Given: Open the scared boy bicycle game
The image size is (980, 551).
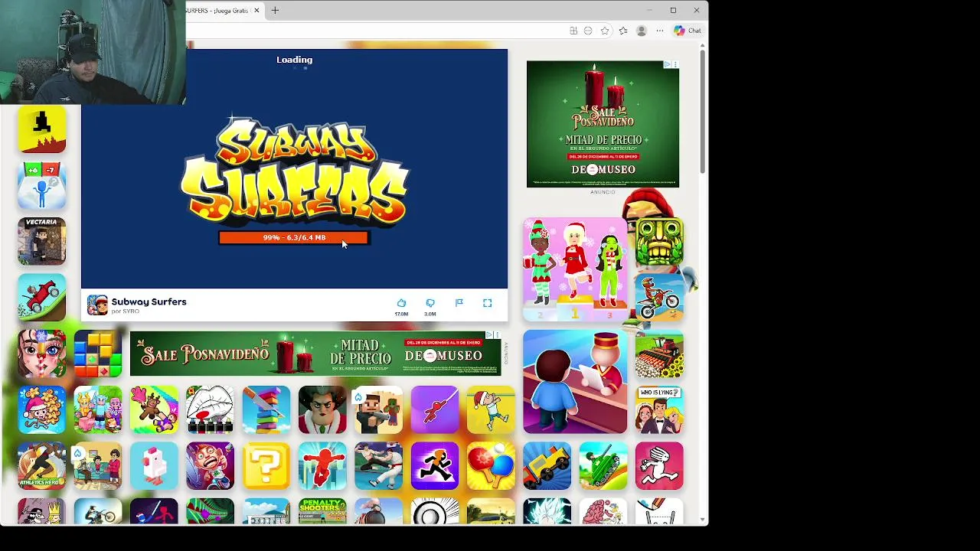Looking at the screenshot, I should click(210, 466).
